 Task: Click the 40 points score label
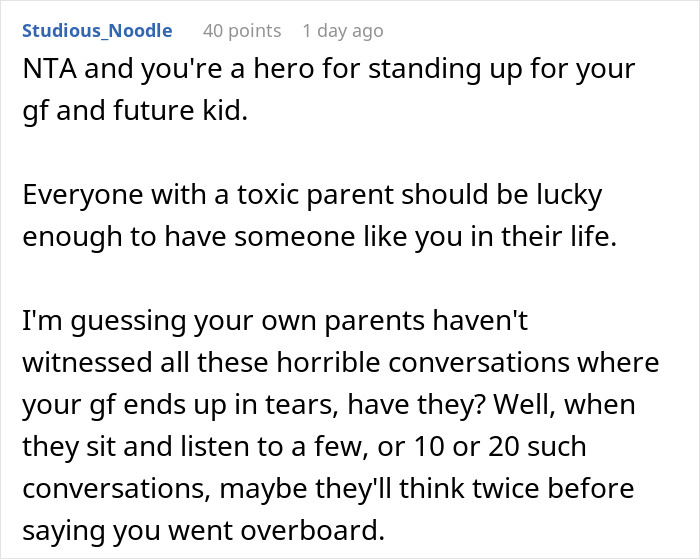(242, 31)
